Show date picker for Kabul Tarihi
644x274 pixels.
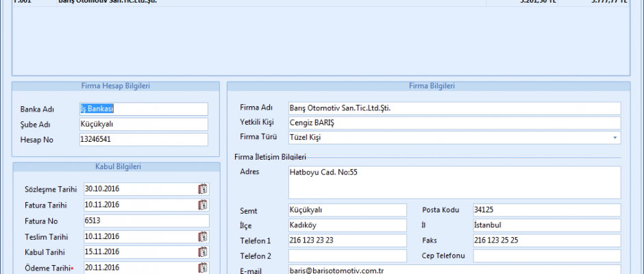click(203, 252)
